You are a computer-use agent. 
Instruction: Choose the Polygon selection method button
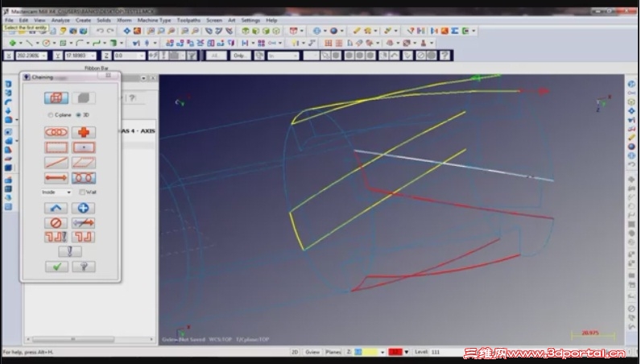click(x=84, y=163)
